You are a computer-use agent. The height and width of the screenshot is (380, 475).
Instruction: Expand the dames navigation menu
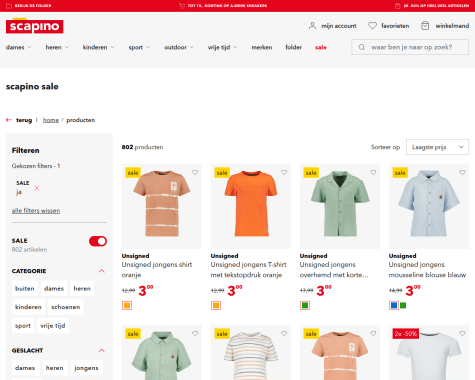pyautogui.click(x=18, y=47)
